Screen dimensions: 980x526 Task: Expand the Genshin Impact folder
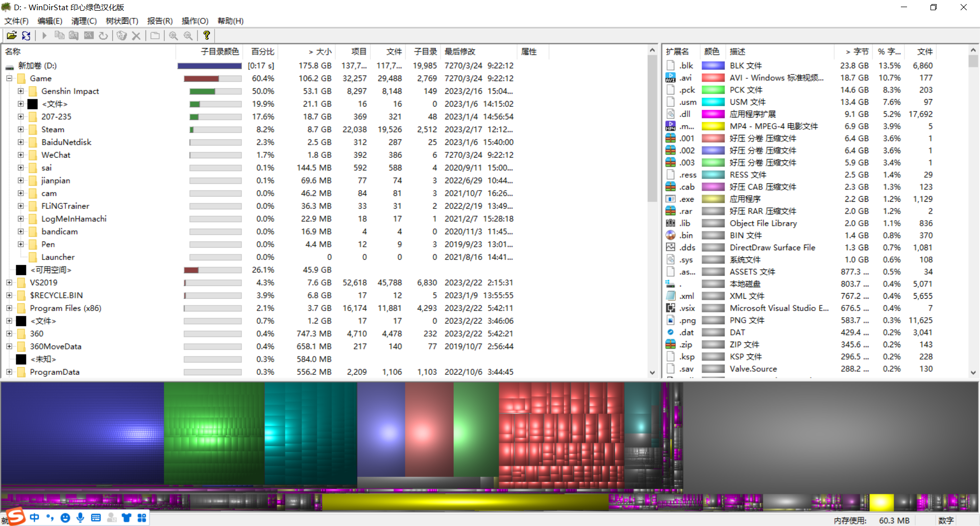[20, 91]
